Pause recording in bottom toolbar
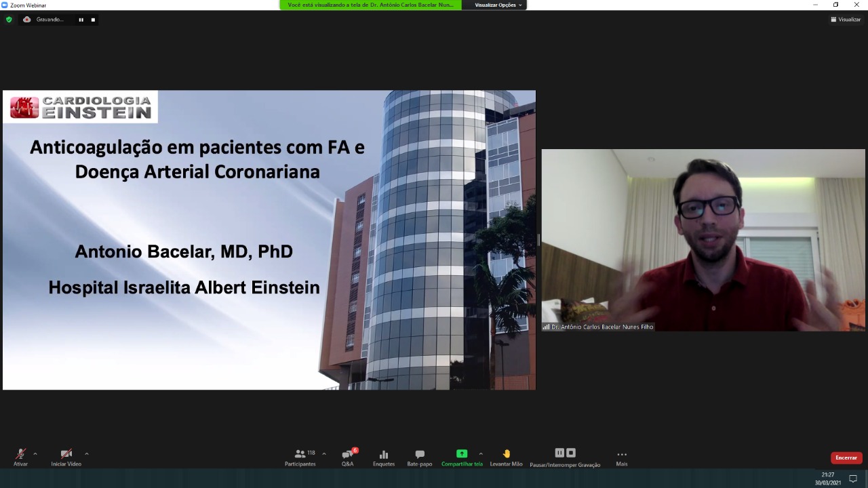The image size is (868, 488). click(x=559, y=453)
